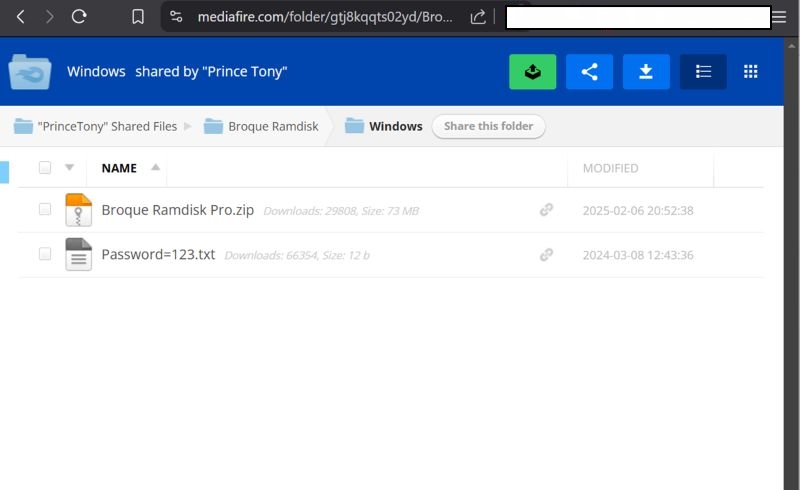This screenshot has height=490, width=800.
Task: Click the MediaFire folder logo icon
Action: pyautogui.click(x=31, y=72)
